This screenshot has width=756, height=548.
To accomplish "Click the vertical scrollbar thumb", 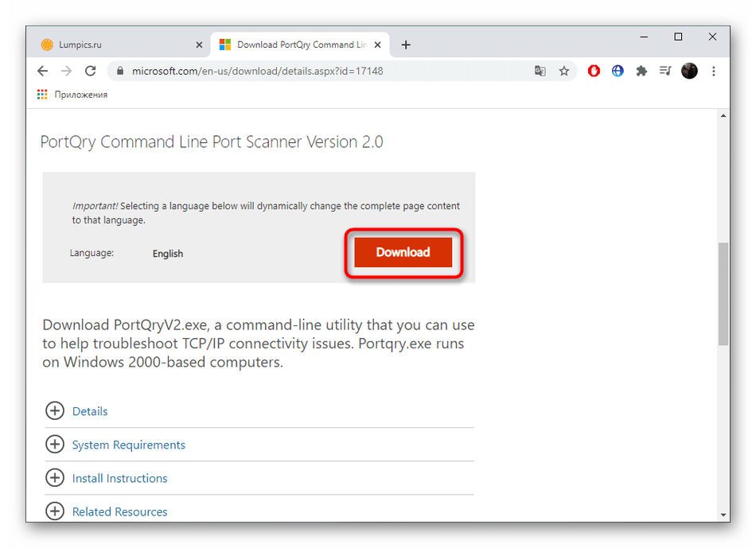I will click(723, 294).
